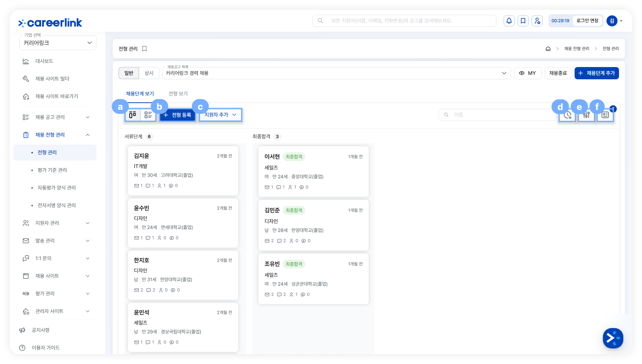The width and height of the screenshot is (642, 364).
Task: Toggle the MY eye filter button
Action: click(x=528, y=73)
